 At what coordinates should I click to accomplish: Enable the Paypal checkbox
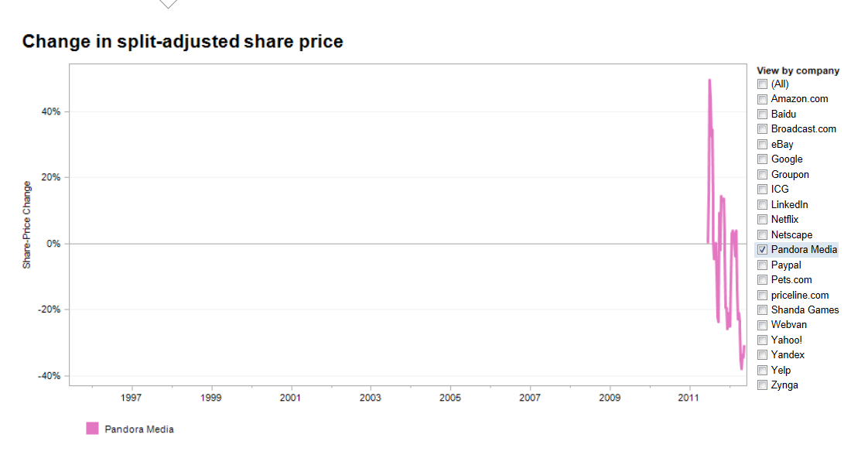point(763,265)
